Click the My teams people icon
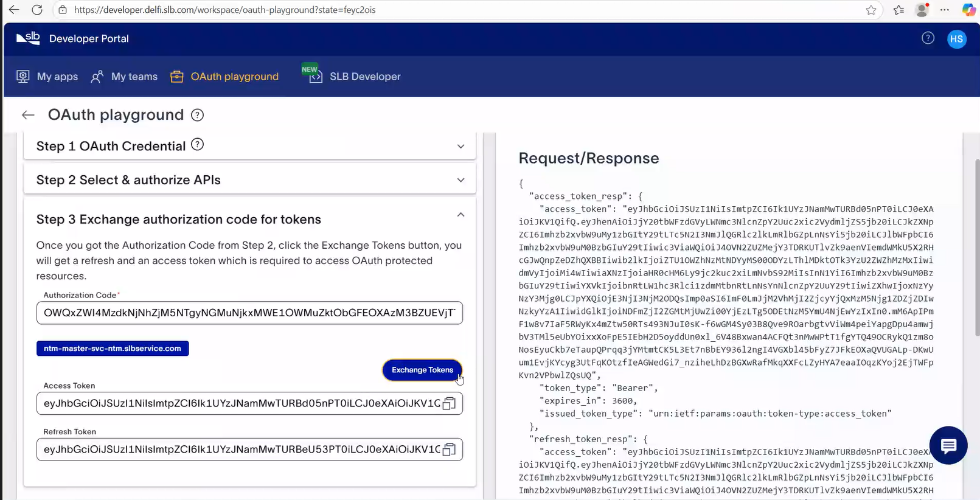980x500 pixels. pos(97,77)
